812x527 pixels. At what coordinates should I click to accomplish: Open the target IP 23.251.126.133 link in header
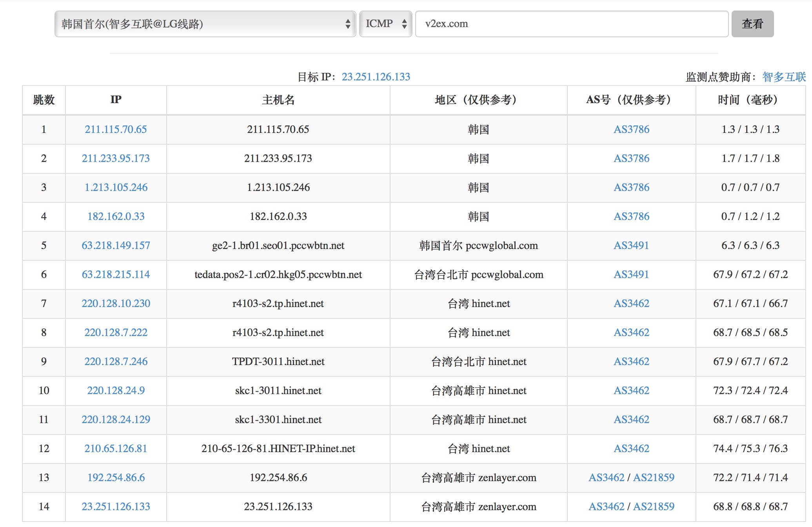click(x=376, y=77)
